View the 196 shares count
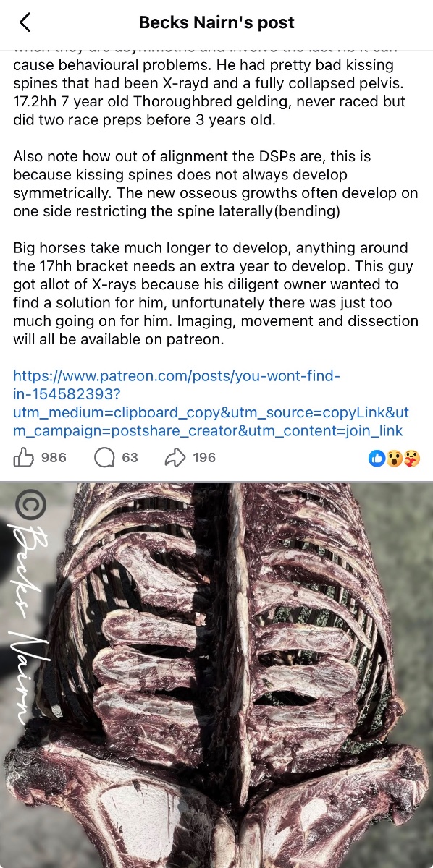Viewport: 433px width, 868px height. pyautogui.click(x=204, y=458)
